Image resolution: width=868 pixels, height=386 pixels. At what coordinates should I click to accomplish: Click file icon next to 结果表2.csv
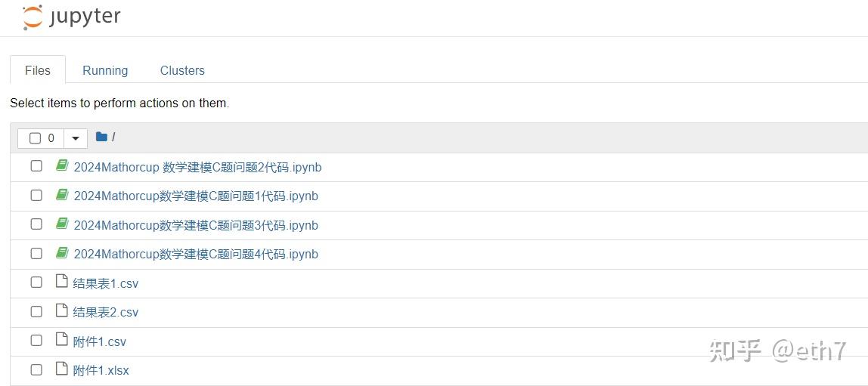62,311
